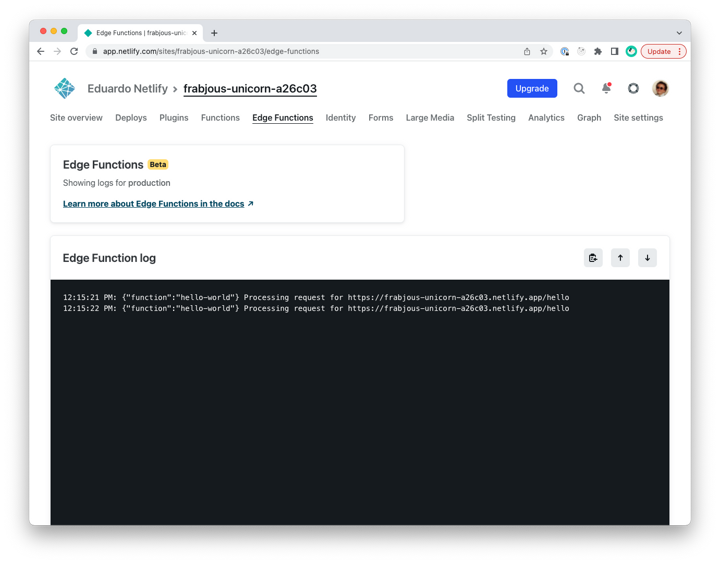720x563 pixels.
Task: Expand the tab search chevron
Action: [x=679, y=33]
